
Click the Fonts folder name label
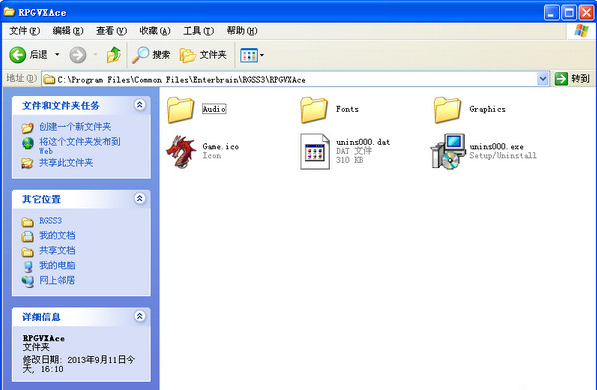tap(347, 109)
